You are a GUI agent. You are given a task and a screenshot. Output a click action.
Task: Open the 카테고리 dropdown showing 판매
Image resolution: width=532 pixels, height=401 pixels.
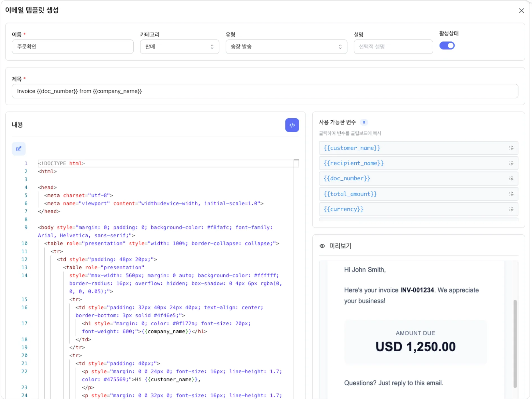(x=179, y=47)
